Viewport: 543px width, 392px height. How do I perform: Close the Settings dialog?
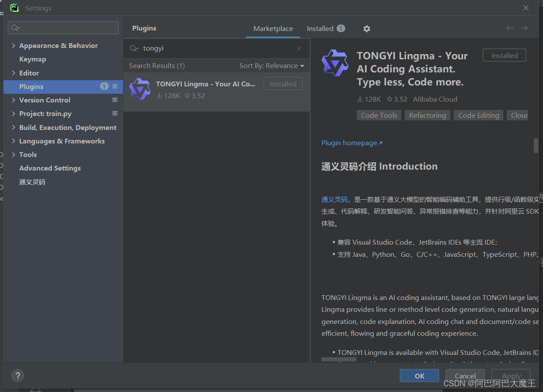click(x=526, y=8)
